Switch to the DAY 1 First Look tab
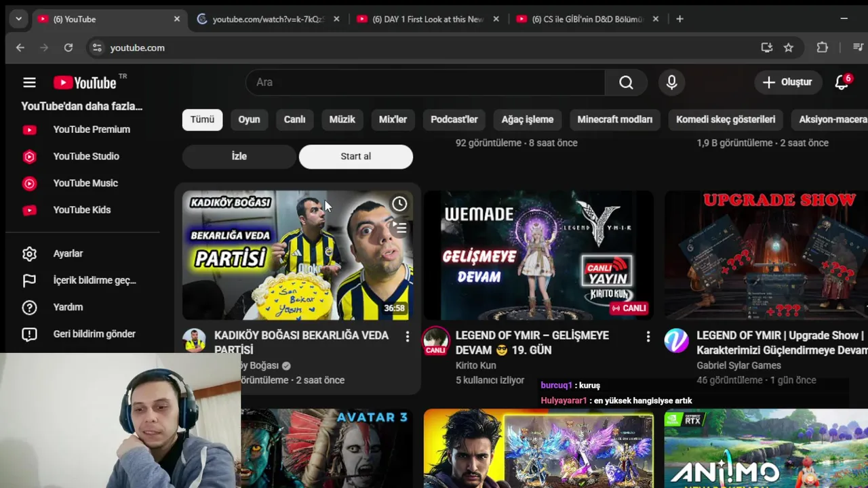The image size is (868, 488). click(x=428, y=19)
